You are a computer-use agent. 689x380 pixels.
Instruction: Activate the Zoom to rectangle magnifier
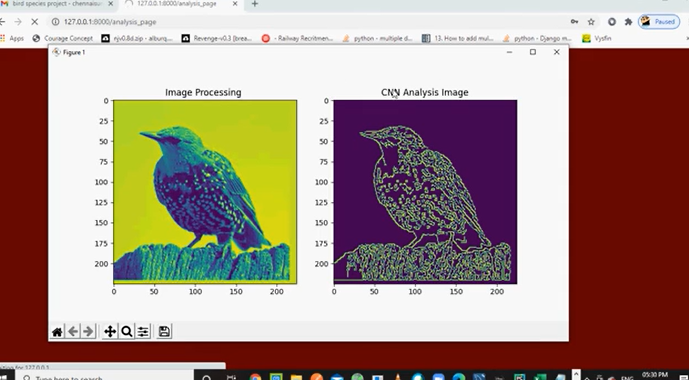point(127,332)
